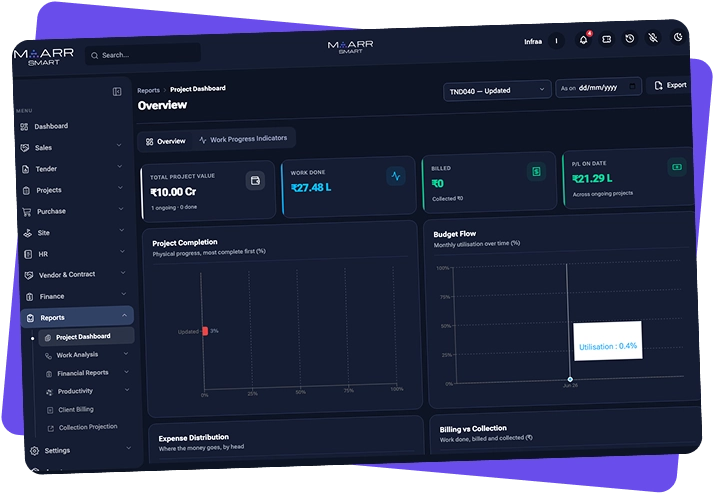The height and width of the screenshot is (494, 715).
Task: Open the notifications bell
Action: (x=583, y=40)
